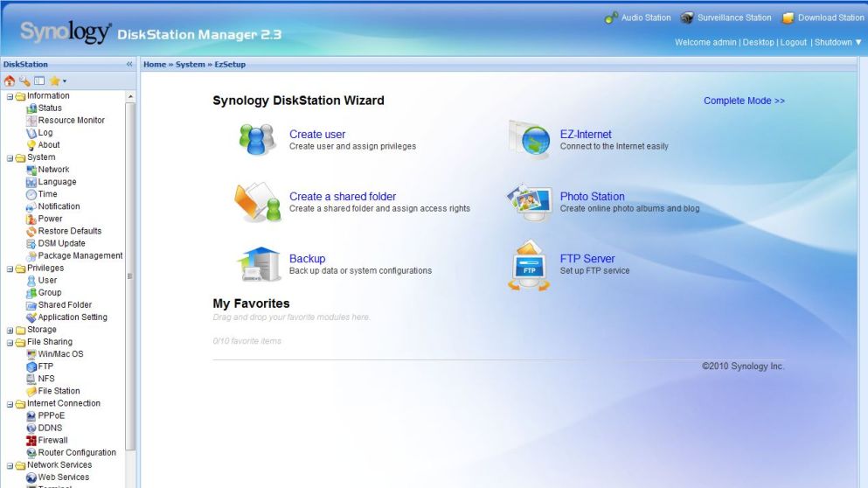Click the EZ-Internet link

pyautogui.click(x=586, y=134)
